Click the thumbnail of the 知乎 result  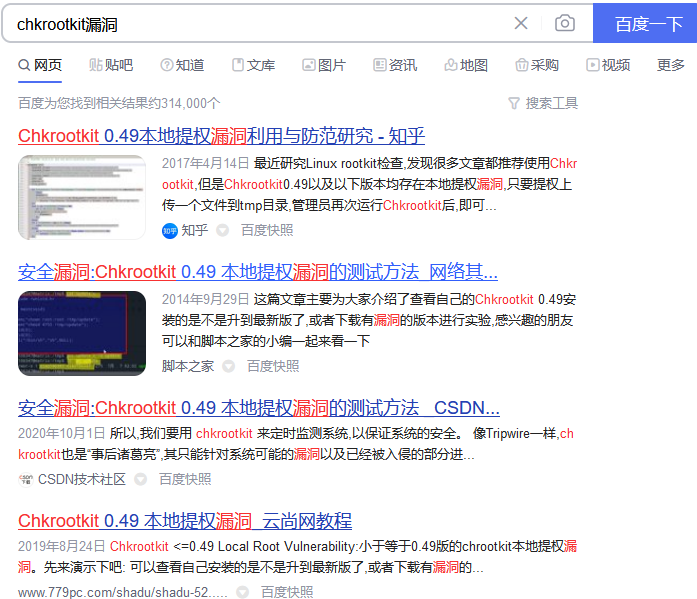click(82, 197)
